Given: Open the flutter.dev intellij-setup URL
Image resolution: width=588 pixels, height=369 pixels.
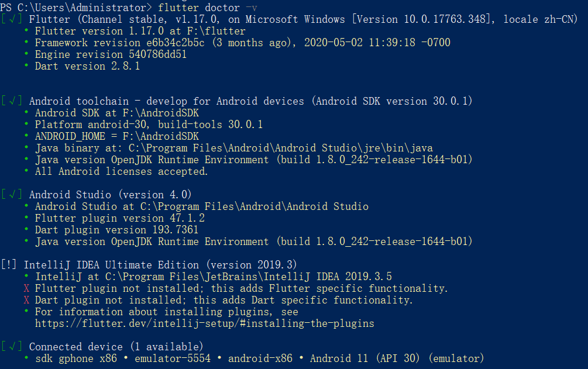Looking at the screenshot, I should (x=204, y=323).
